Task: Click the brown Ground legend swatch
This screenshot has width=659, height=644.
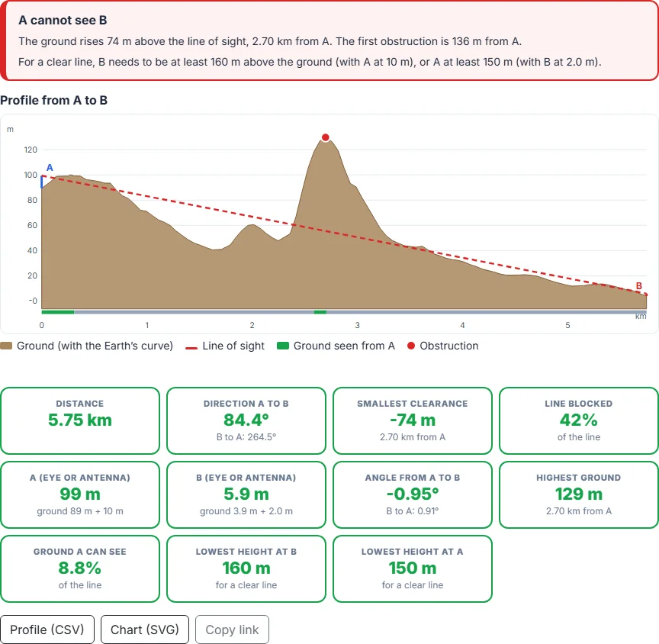Action: (6, 346)
